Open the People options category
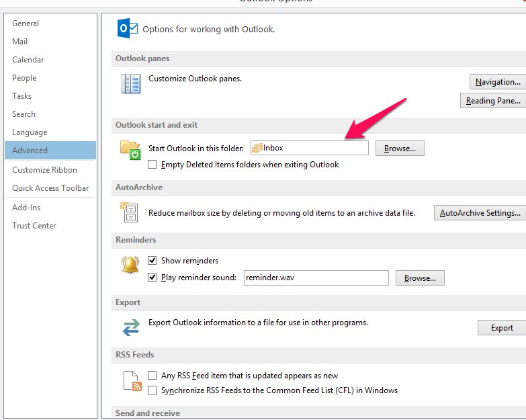The image size is (526, 420). click(50, 78)
